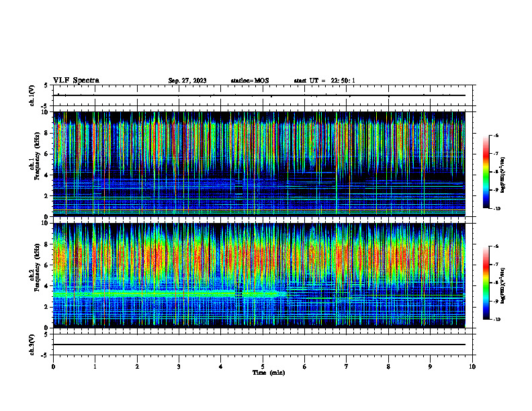Screen dimensions: 532x411
Task: Click the "2" kHz tick of ch.1 panel
Action: (x=46, y=195)
